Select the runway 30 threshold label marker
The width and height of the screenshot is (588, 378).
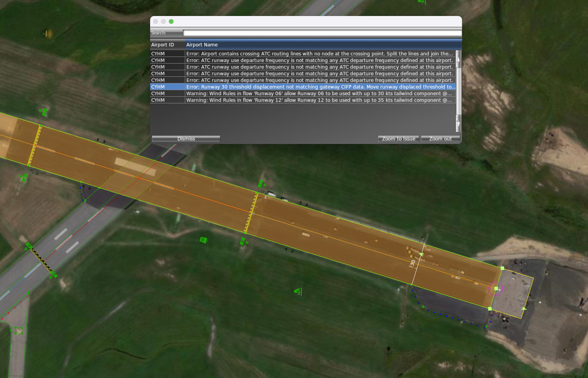(x=413, y=263)
